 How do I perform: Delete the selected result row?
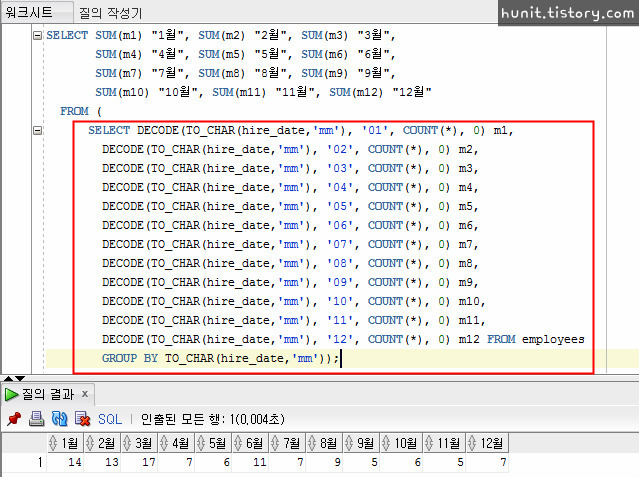pos(82,419)
